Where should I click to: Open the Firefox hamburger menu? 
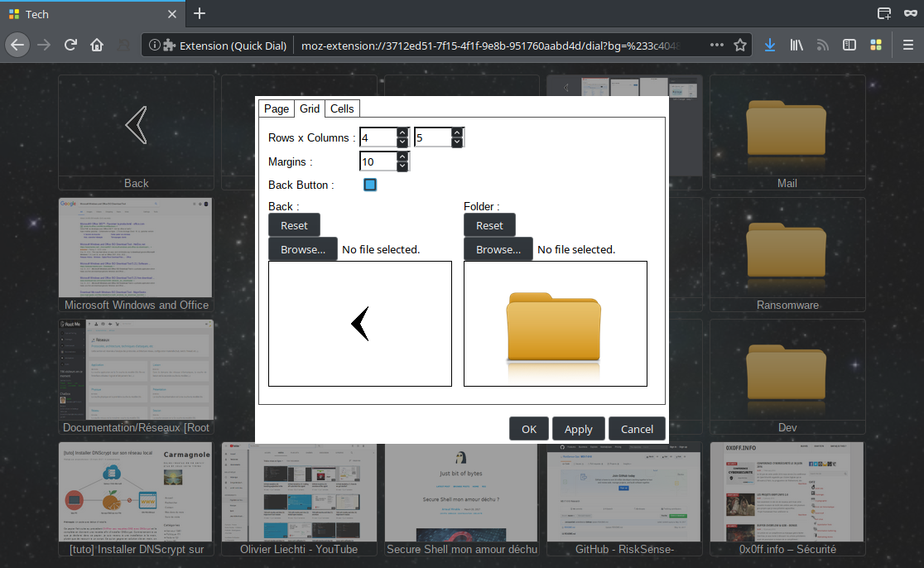coord(908,45)
